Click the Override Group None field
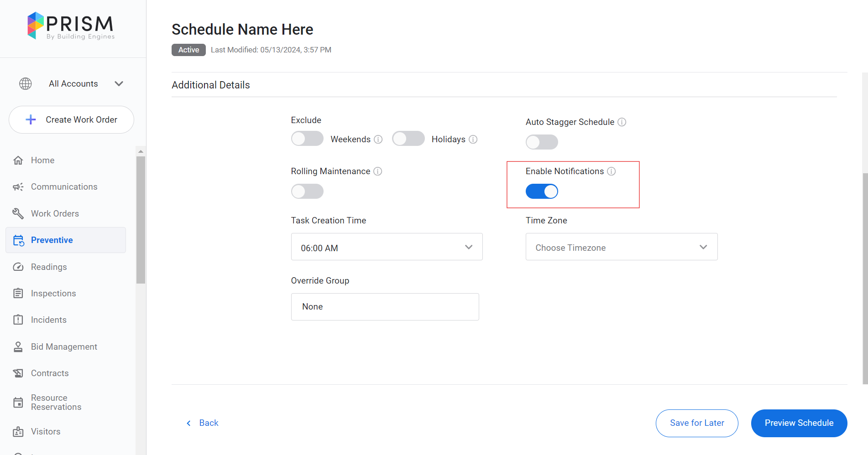 tap(385, 307)
